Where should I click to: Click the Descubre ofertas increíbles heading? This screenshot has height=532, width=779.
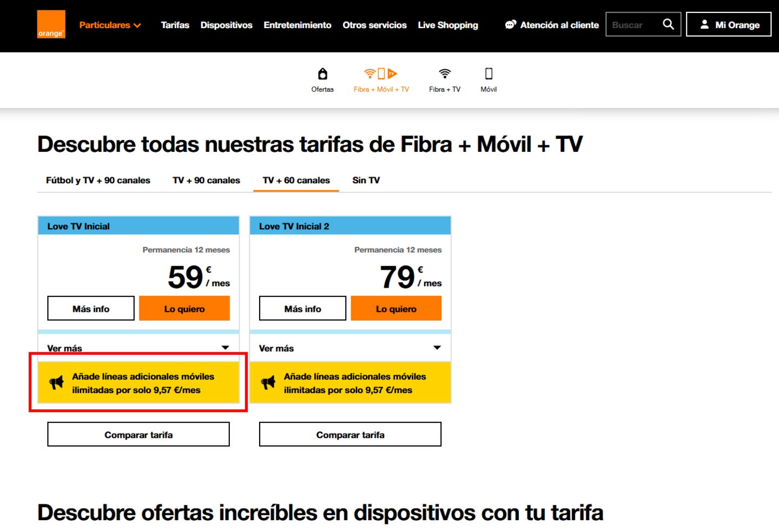click(x=320, y=513)
